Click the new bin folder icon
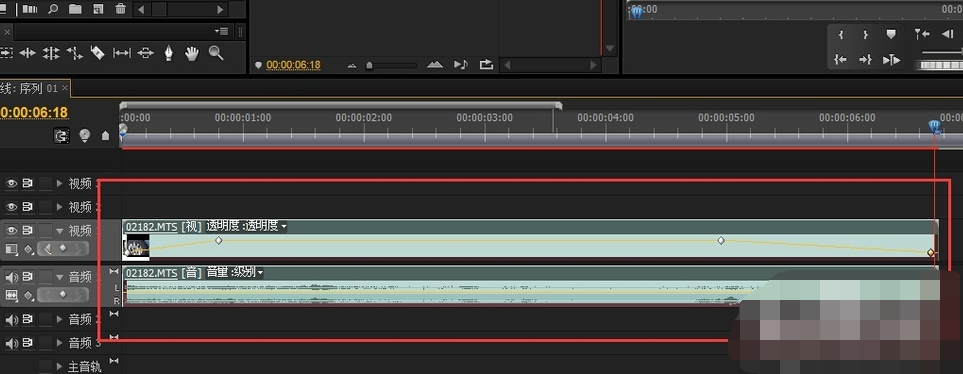 click(75, 9)
